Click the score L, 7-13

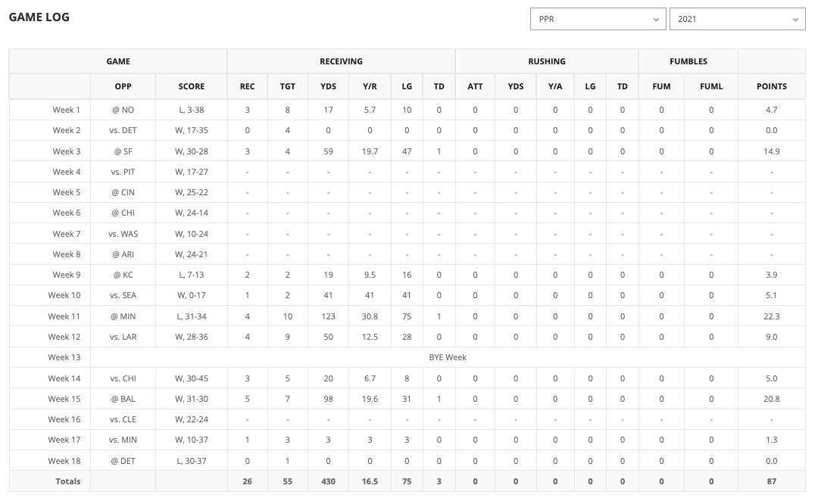pos(192,275)
